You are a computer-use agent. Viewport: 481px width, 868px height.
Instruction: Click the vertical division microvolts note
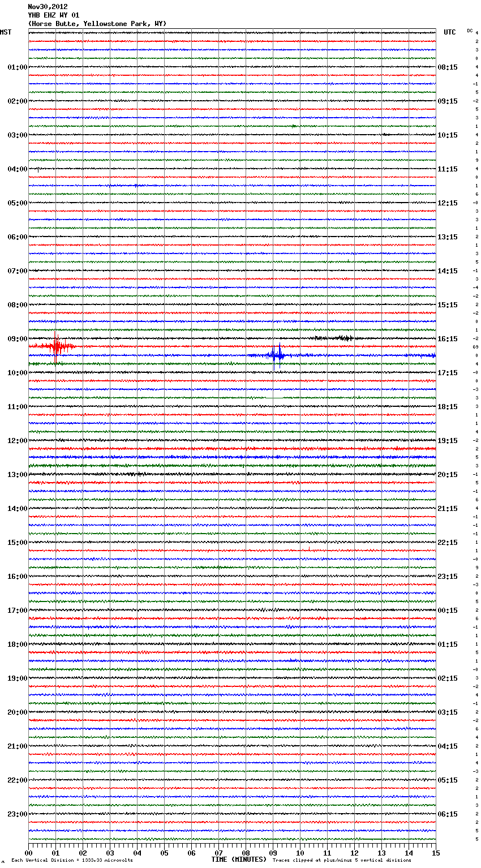[x=72, y=861]
